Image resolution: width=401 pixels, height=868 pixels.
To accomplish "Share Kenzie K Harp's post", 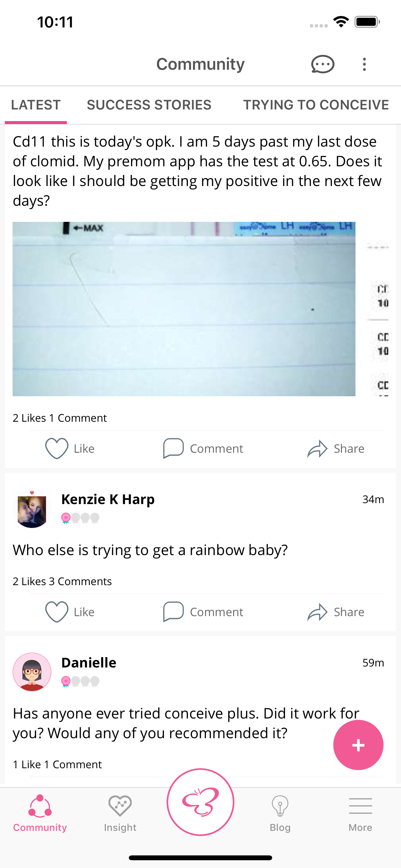I will coord(336,612).
